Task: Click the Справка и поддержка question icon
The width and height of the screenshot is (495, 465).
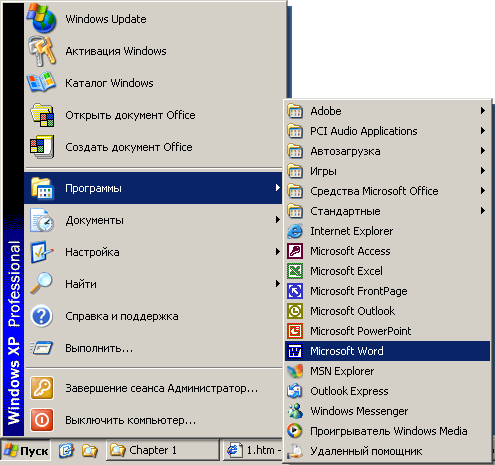Action: [x=41, y=316]
